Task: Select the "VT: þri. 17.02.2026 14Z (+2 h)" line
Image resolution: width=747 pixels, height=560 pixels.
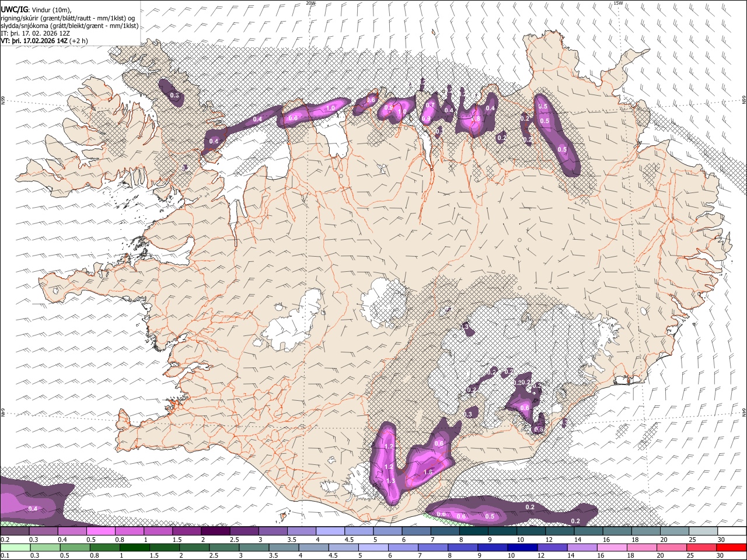Action: point(44,41)
